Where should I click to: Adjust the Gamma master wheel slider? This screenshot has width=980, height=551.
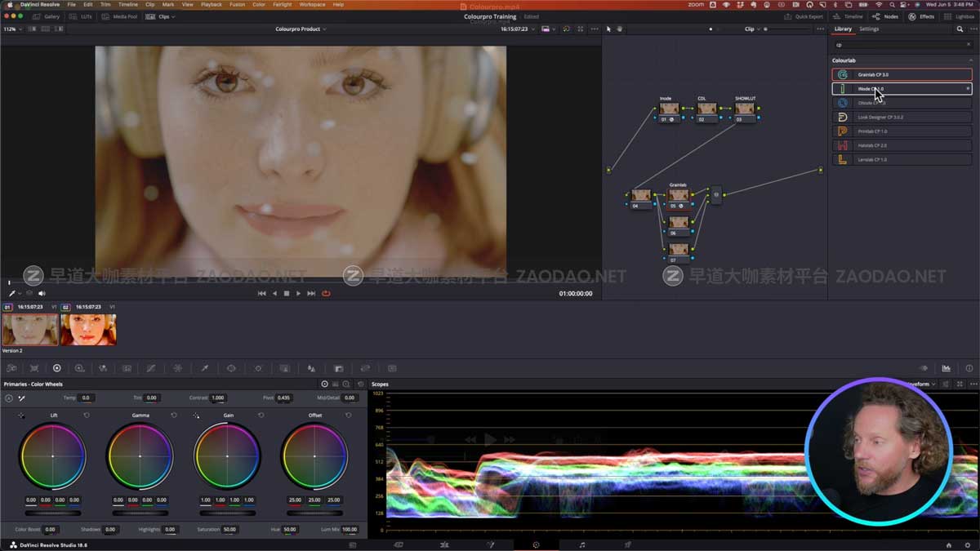click(140, 513)
